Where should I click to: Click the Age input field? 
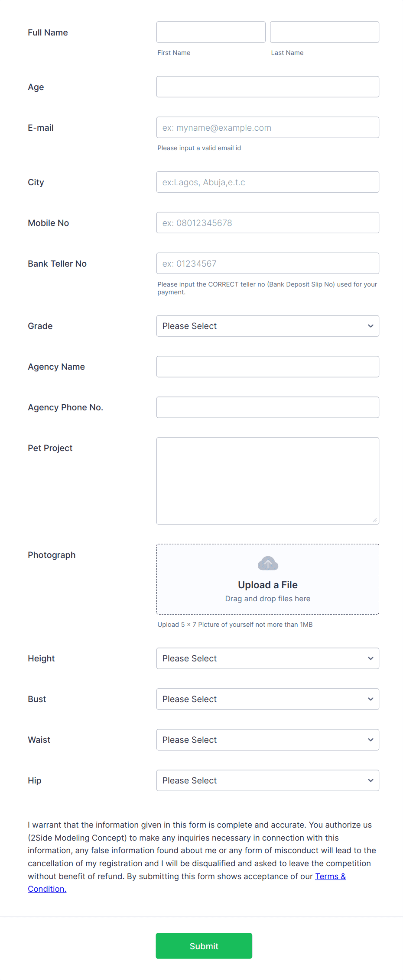tap(267, 86)
